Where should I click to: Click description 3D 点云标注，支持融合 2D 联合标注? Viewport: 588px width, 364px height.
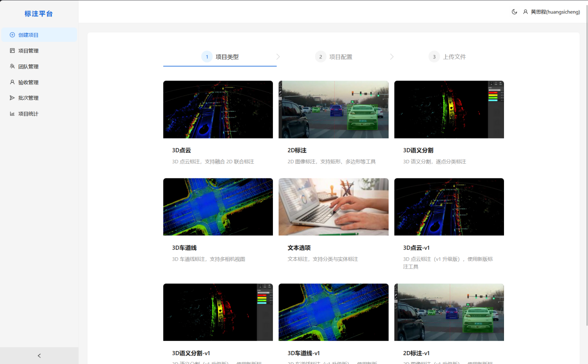click(213, 162)
